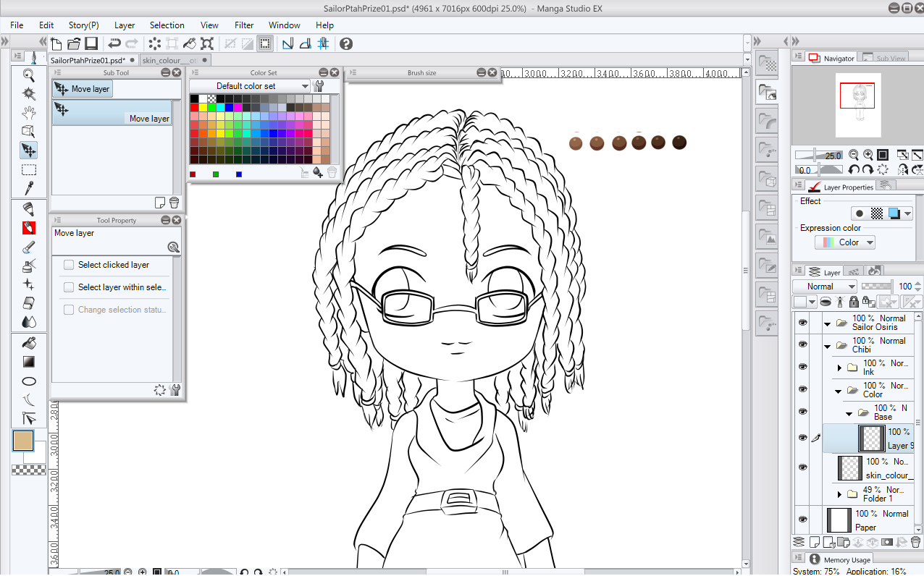Screen dimensions: 924x576
Task: Expand Folder 1 in layer list
Action: click(839, 495)
